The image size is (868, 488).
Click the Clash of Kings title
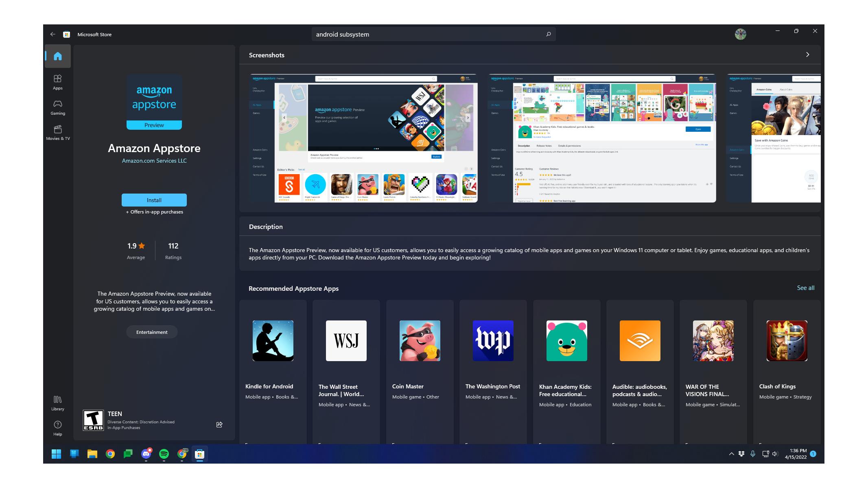pyautogui.click(x=777, y=386)
